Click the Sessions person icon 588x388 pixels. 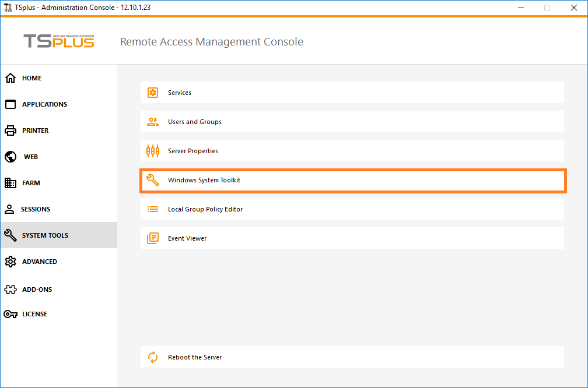(10, 209)
